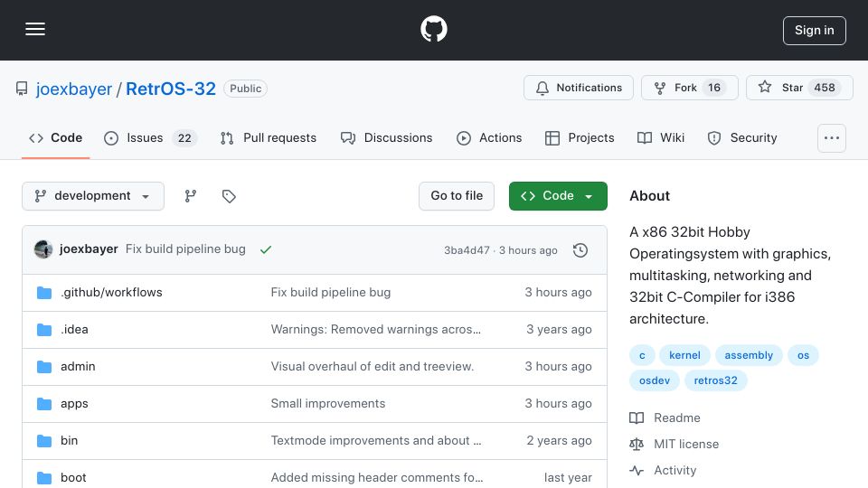Open the Discussions tab

pyautogui.click(x=386, y=137)
